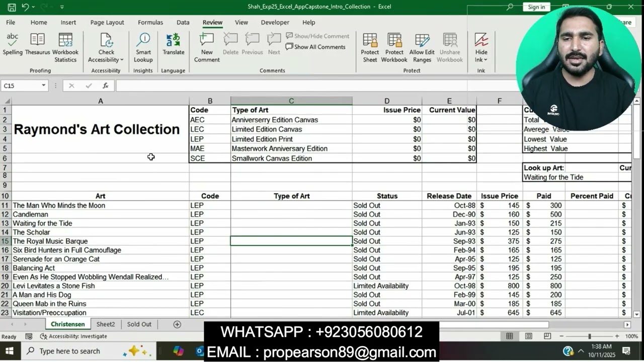Screen dimensions: 644x362
Task: Expand the Check Accessibility dropdown arrow
Action: [122, 60]
